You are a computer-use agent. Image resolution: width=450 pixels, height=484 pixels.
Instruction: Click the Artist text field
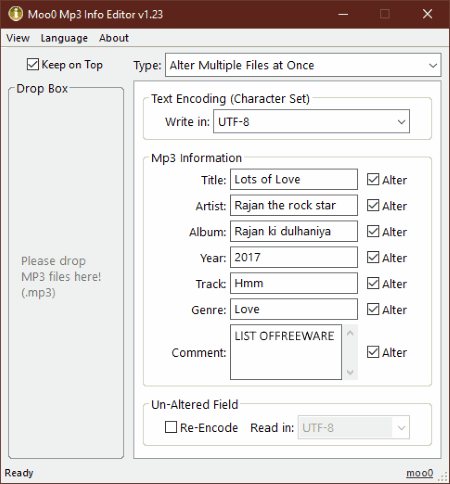pyautogui.click(x=294, y=205)
